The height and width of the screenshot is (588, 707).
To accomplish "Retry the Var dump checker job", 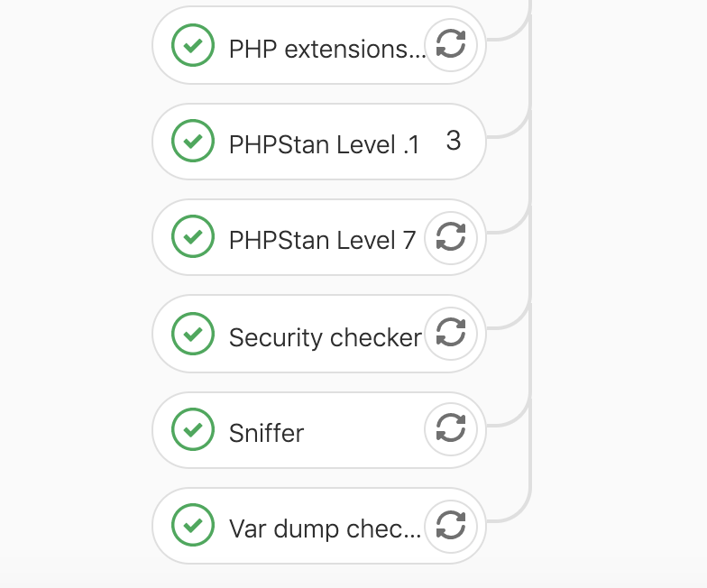I will click(x=451, y=525).
